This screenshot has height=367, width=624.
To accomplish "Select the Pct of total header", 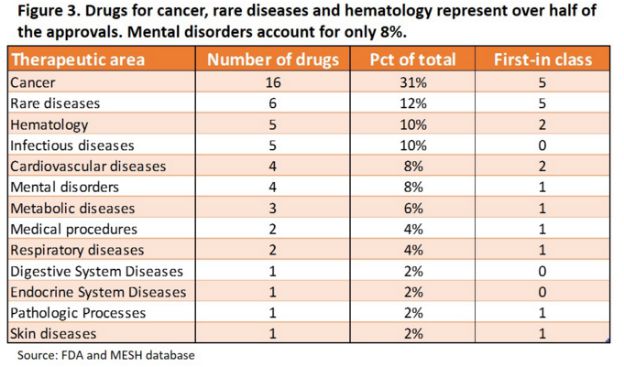I will (412, 59).
